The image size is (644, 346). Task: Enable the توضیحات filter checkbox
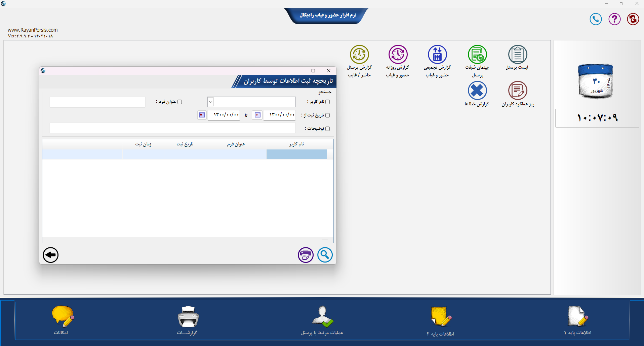(328, 129)
